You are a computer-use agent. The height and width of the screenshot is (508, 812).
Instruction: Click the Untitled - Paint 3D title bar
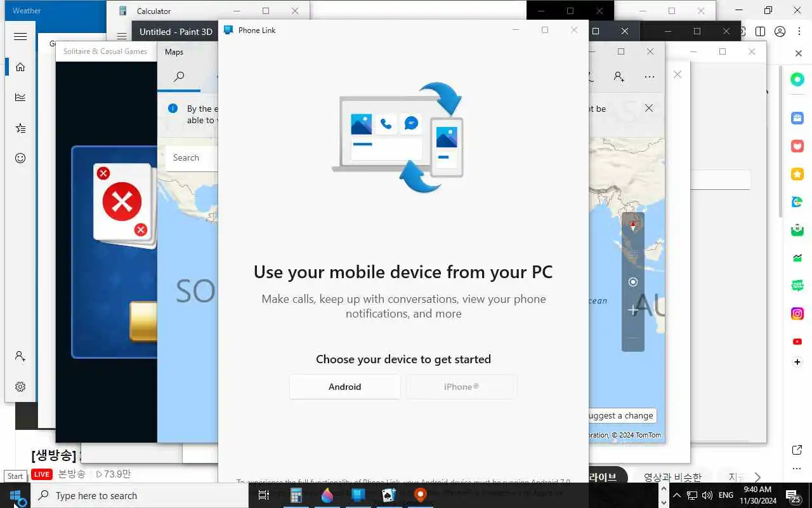pos(176,32)
